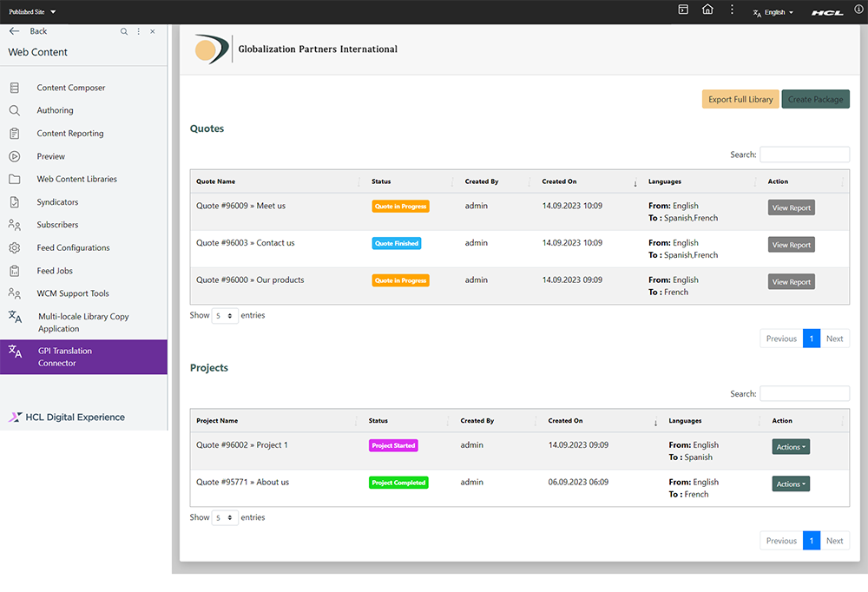Click the Project Started status badge
The height and width of the screenshot is (592, 868).
click(x=393, y=445)
